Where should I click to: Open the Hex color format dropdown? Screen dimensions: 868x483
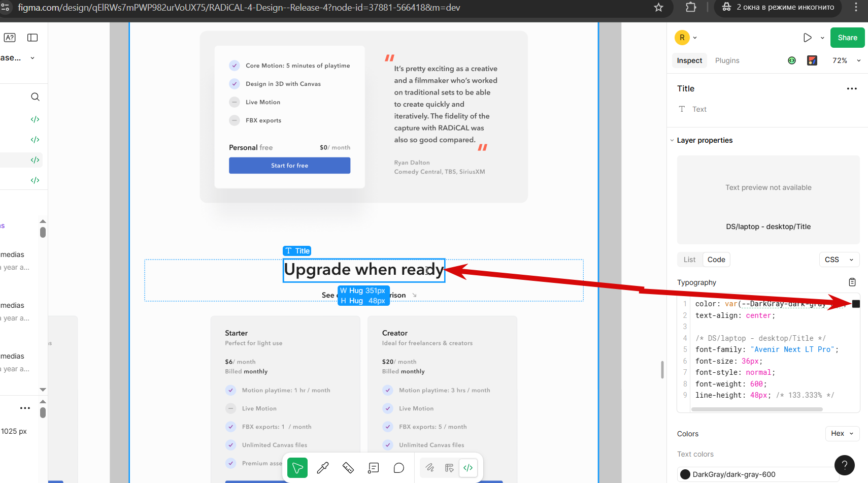click(x=842, y=433)
